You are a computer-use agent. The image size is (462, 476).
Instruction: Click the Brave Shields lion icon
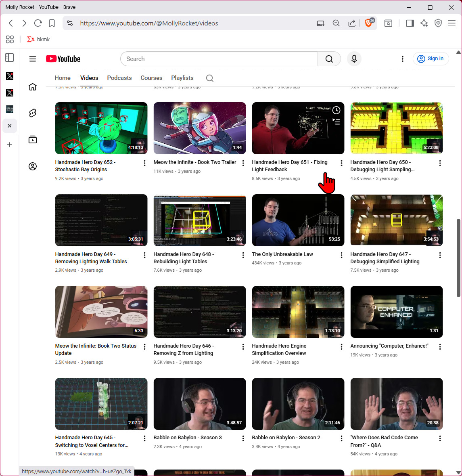(x=368, y=23)
